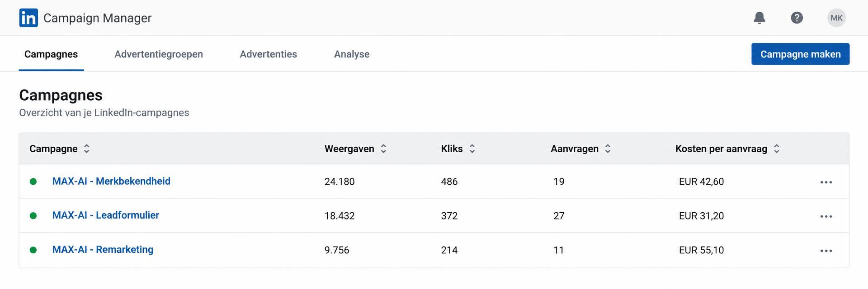Viewport: 868px width, 289px height.
Task: Click the Aanvragen value 19
Action: coord(559,182)
